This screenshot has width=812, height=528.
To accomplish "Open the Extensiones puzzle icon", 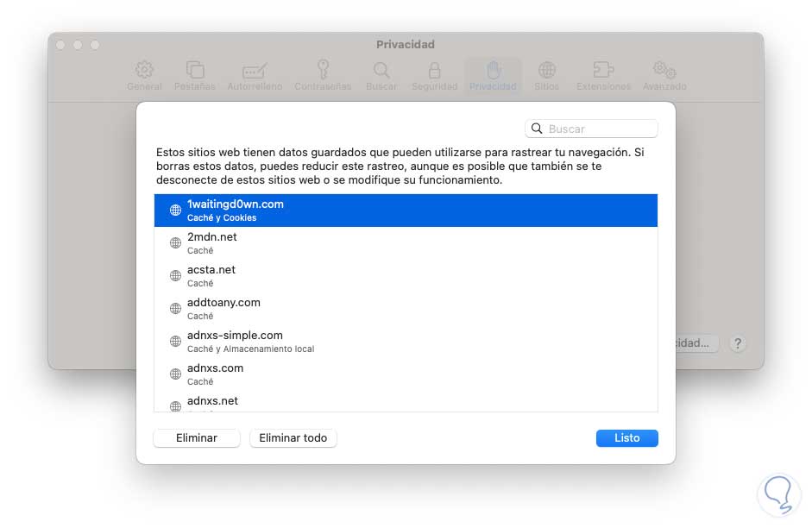I will [603, 71].
